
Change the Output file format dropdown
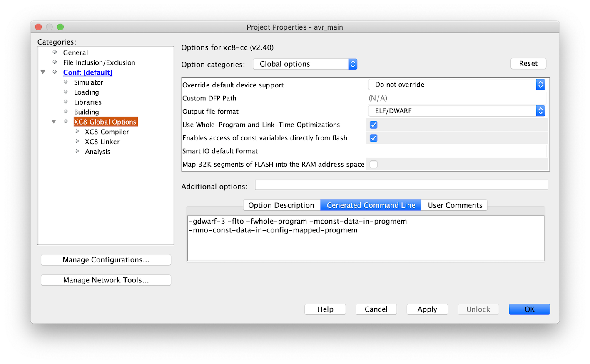(456, 111)
